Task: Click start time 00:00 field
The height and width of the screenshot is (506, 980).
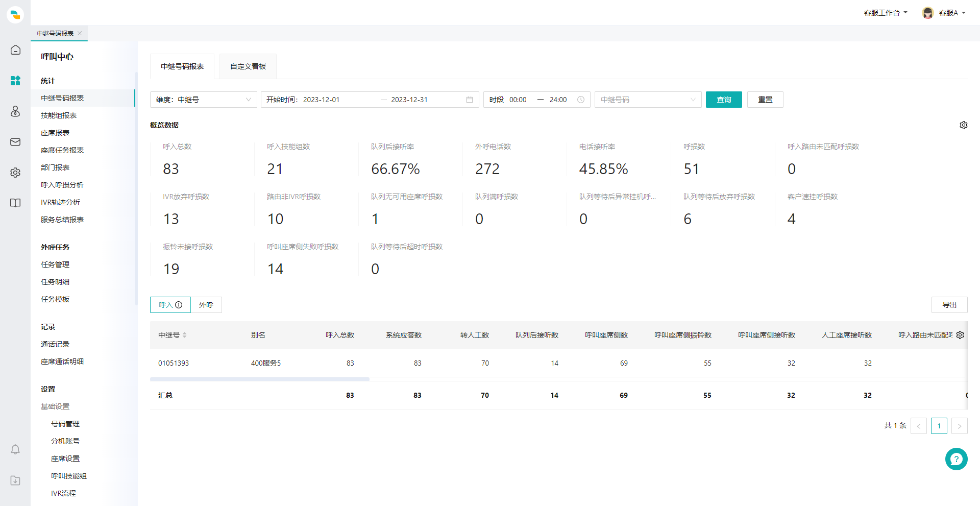Action: [518, 100]
